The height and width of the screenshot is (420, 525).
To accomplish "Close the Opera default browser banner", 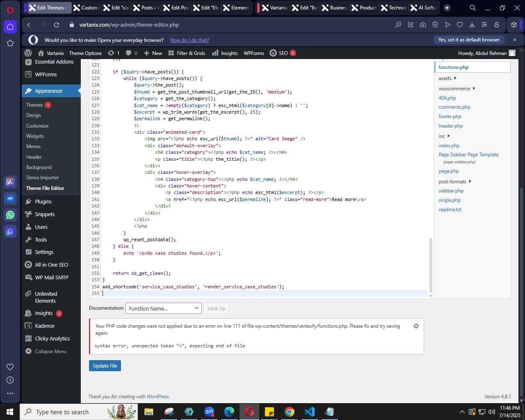I will 515,40.
